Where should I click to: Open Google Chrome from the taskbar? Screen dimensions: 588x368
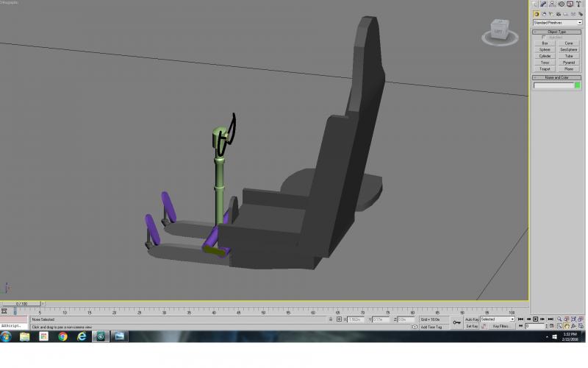tap(62, 336)
